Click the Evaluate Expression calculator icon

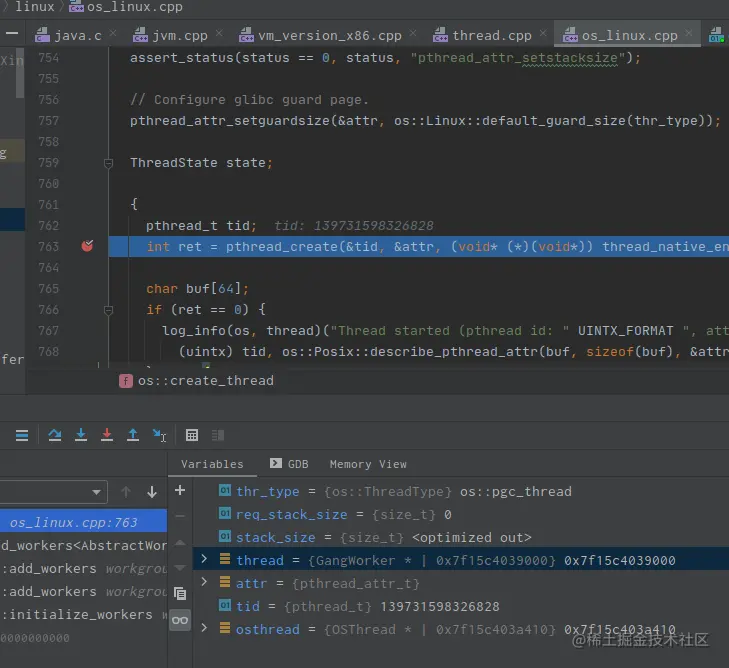192,435
